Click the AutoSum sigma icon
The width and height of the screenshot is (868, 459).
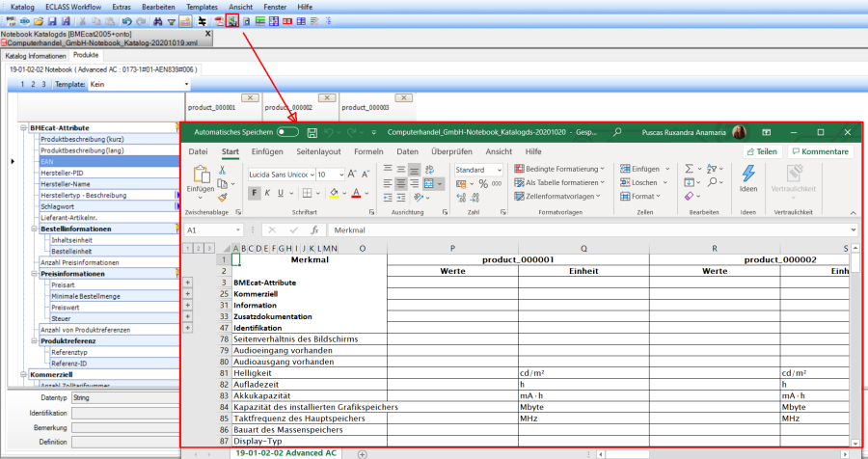point(690,168)
